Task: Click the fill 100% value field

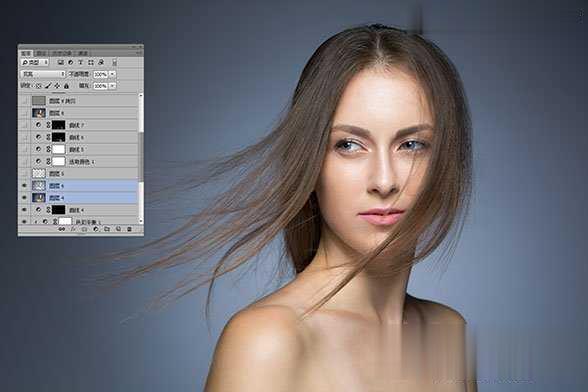Action: point(100,86)
